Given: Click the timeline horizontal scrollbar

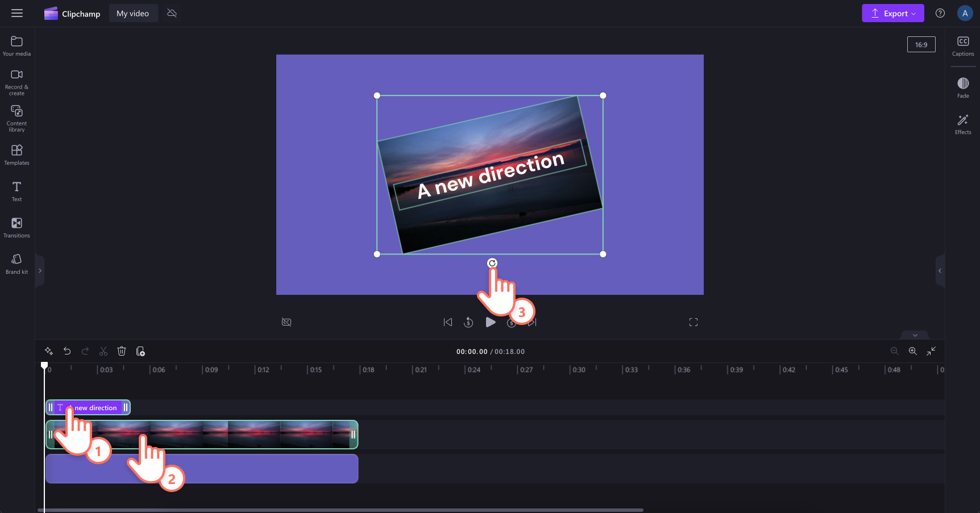Looking at the screenshot, I should click(340, 510).
